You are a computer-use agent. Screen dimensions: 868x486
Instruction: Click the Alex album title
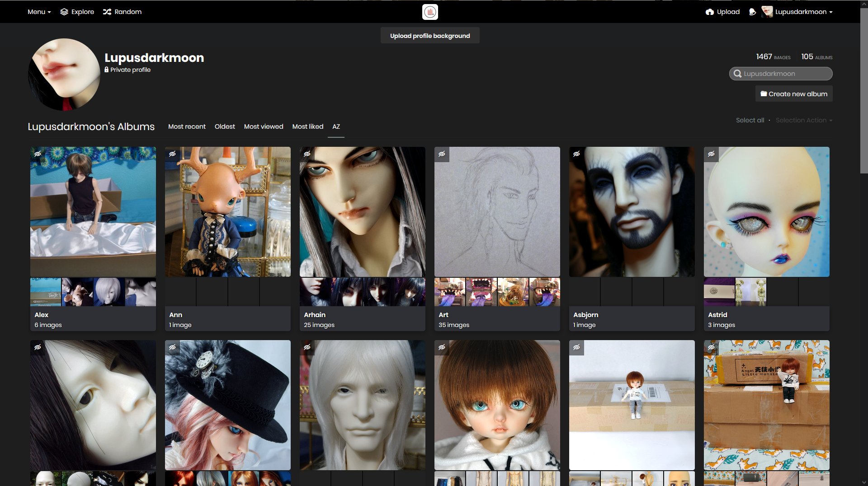click(x=41, y=315)
